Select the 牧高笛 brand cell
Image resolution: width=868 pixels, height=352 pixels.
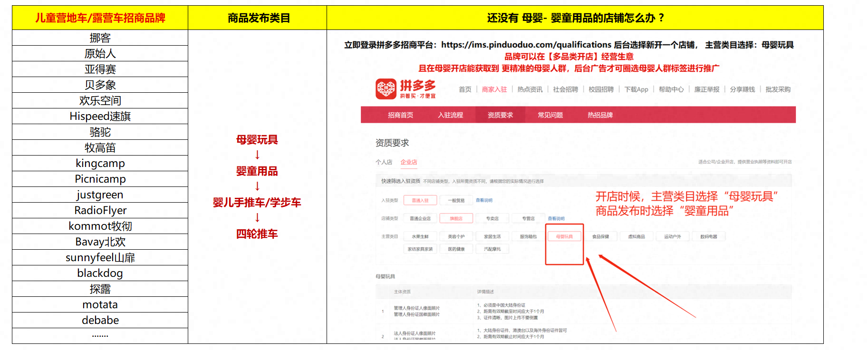coord(100,147)
